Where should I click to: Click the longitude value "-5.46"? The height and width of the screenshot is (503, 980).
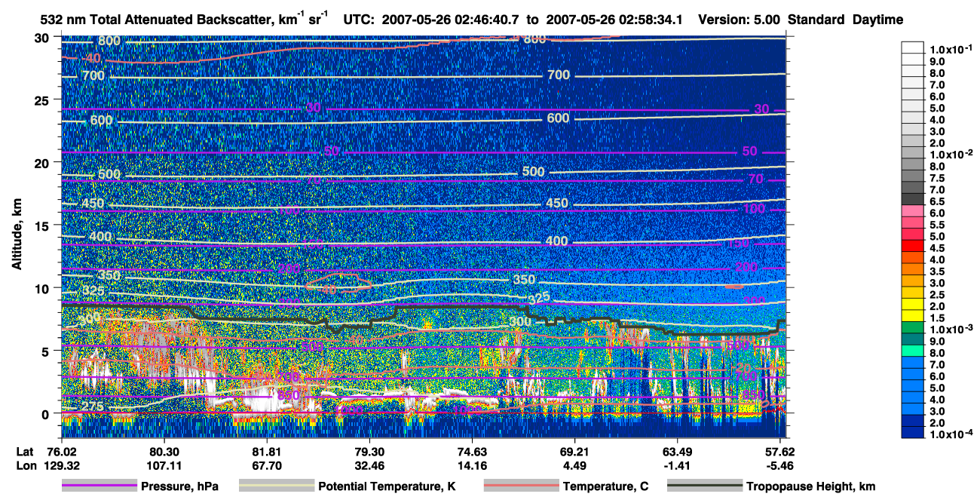(x=779, y=465)
